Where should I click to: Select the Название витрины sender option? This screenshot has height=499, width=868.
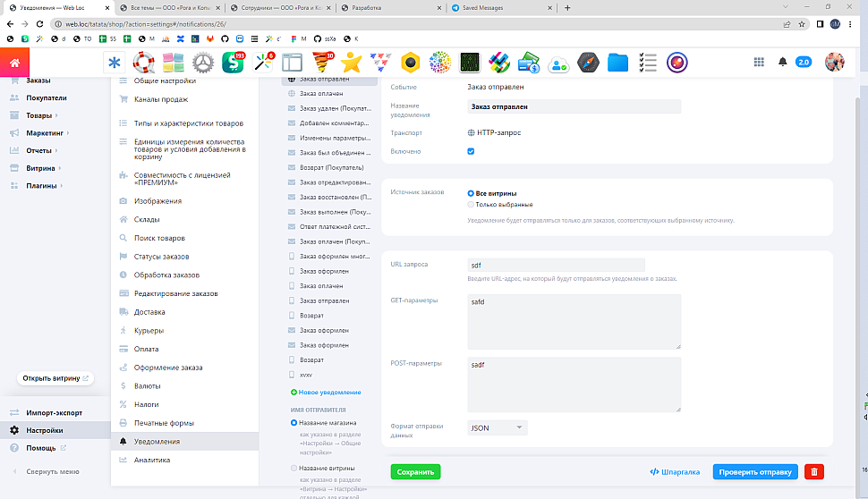(x=294, y=468)
